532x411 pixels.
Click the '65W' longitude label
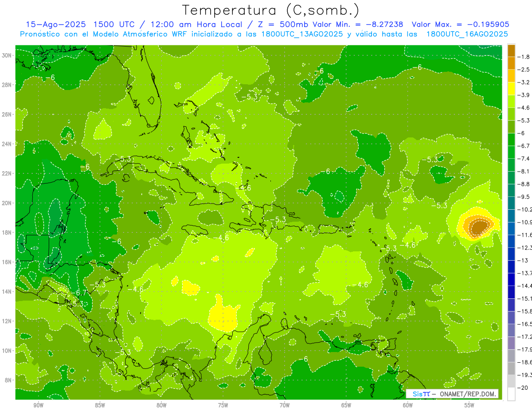point(346,405)
